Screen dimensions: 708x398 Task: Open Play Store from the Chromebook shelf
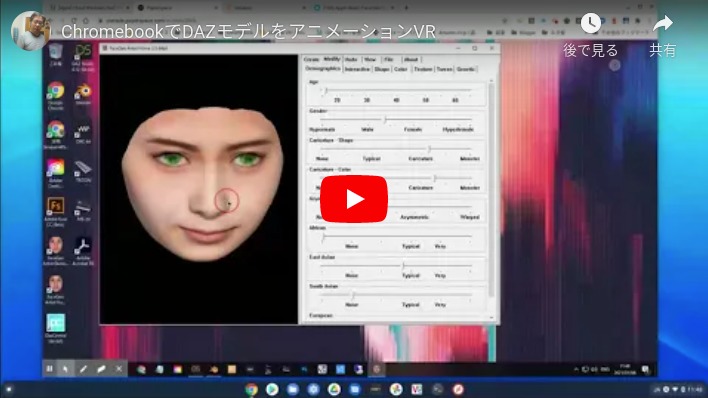pos(272,389)
